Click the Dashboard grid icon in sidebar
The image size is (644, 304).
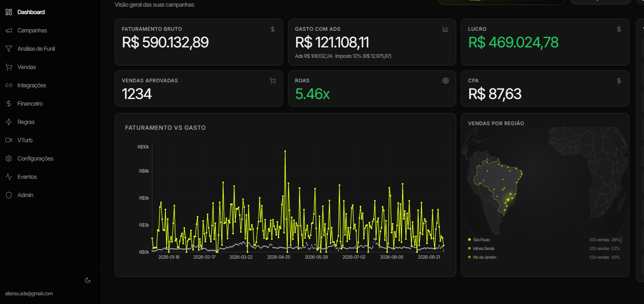[x=9, y=12]
